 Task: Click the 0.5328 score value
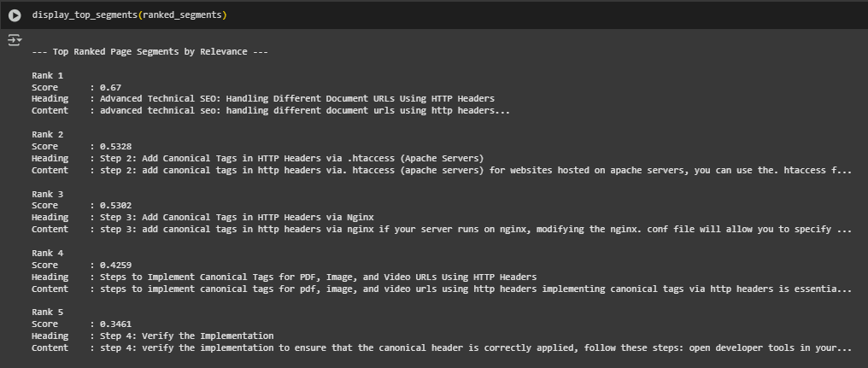[x=115, y=147]
